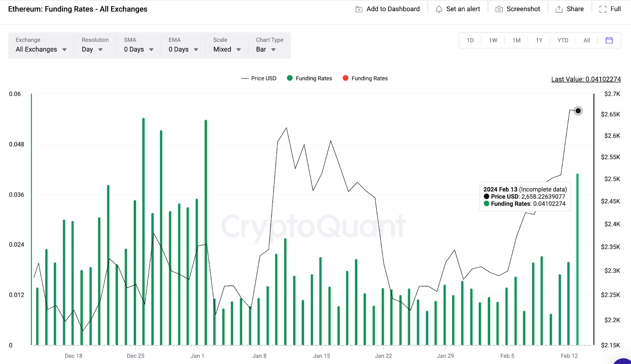Open the Scale Mixed dropdown
Screen dimensions: 631x364
pyautogui.click(x=227, y=49)
